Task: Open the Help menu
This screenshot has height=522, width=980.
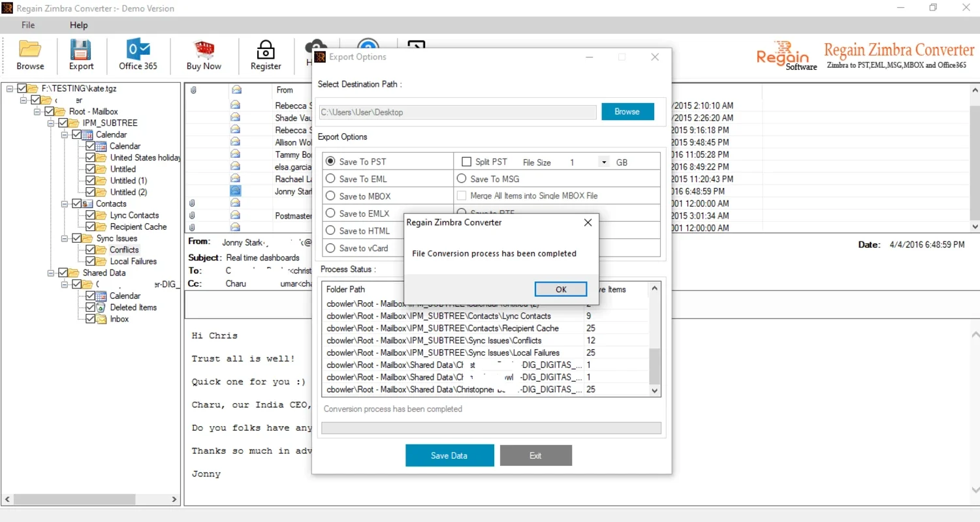Action: point(78,25)
